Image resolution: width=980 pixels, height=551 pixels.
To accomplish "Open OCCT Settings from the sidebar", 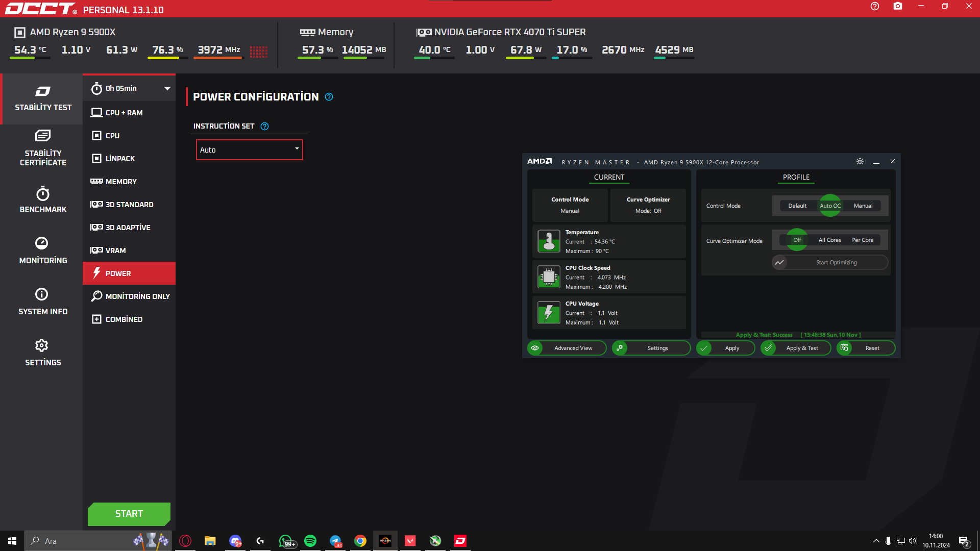I will click(x=43, y=353).
